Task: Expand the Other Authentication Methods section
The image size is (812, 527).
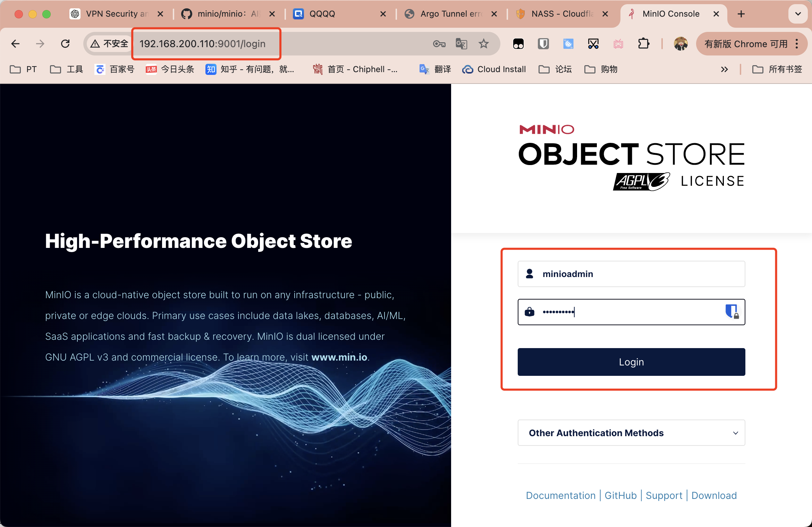Action: pos(631,432)
